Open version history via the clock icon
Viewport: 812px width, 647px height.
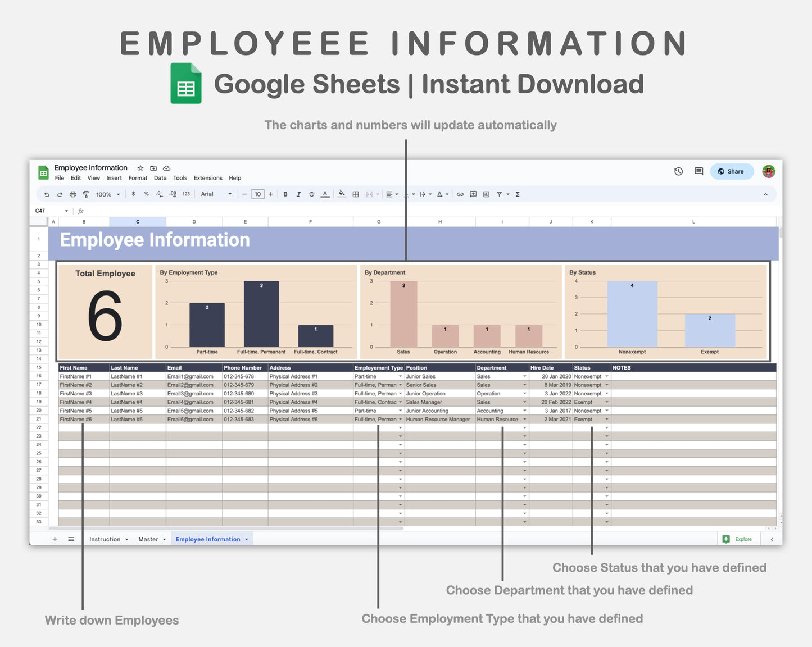(678, 171)
